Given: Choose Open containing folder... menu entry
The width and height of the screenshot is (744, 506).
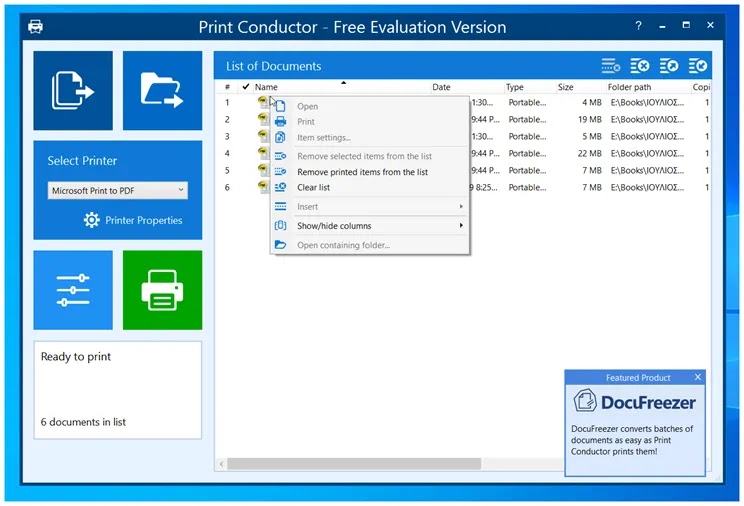Looking at the screenshot, I should tap(344, 245).
